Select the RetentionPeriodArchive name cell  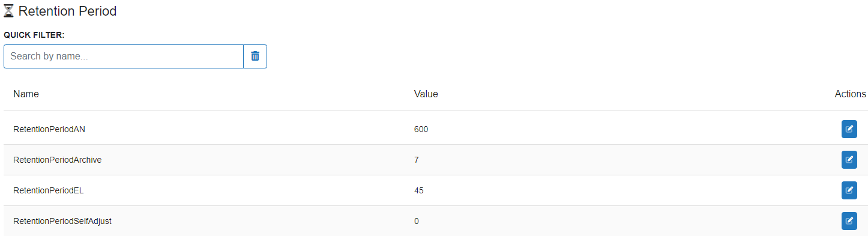click(x=57, y=160)
